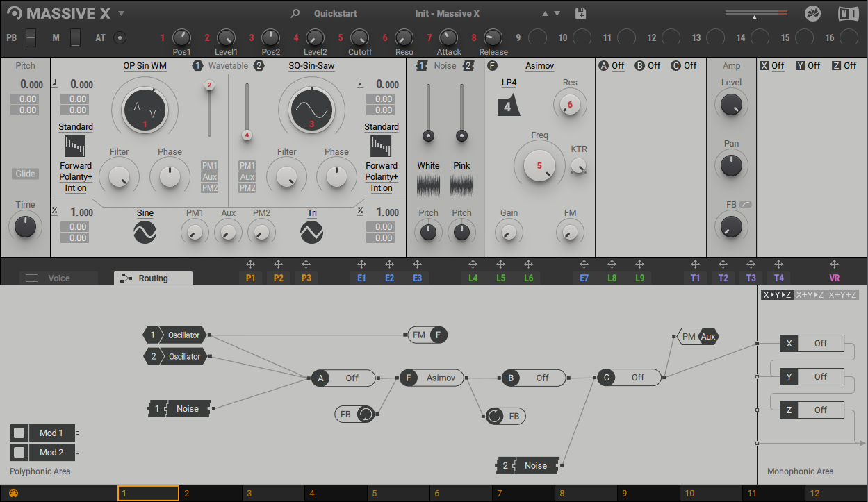Viewport: 868px width, 502px height.
Task: Open the OP Sin WM wavetable menu
Action: [145, 65]
